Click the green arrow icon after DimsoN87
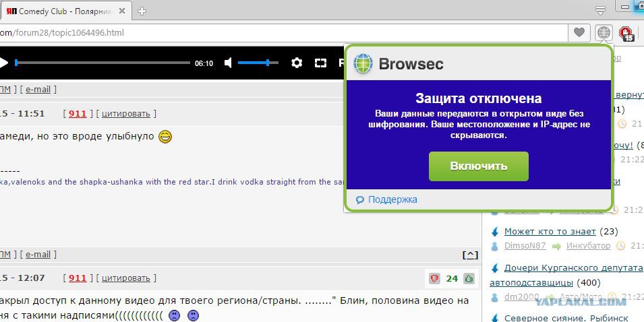Viewport: 644px width, 322px height. [556, 246]
